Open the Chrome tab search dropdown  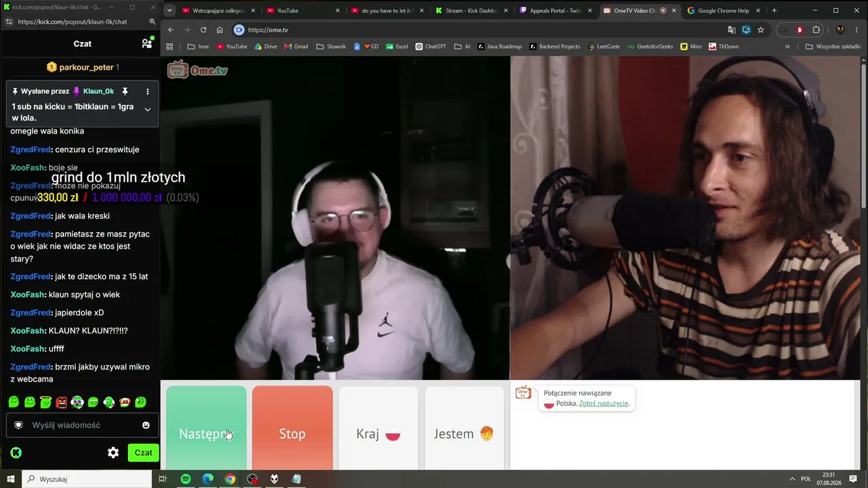[170, 10]
